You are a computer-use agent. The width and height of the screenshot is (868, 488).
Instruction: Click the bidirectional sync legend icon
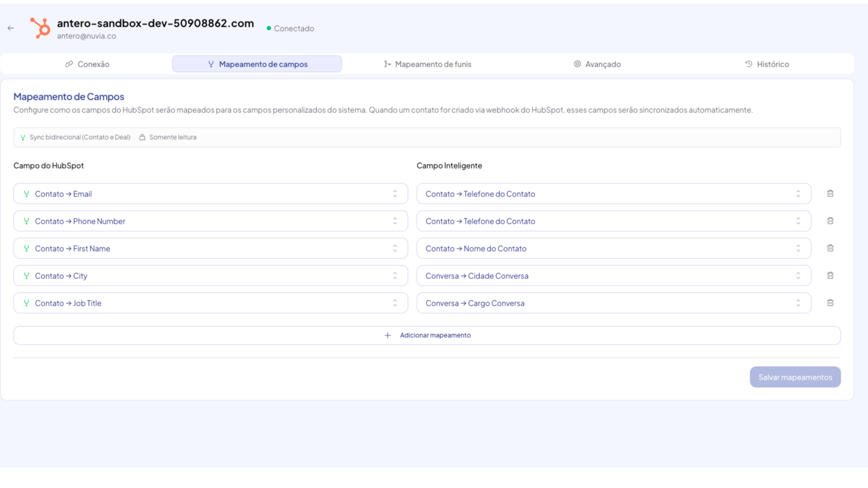[x=23, y=138]
